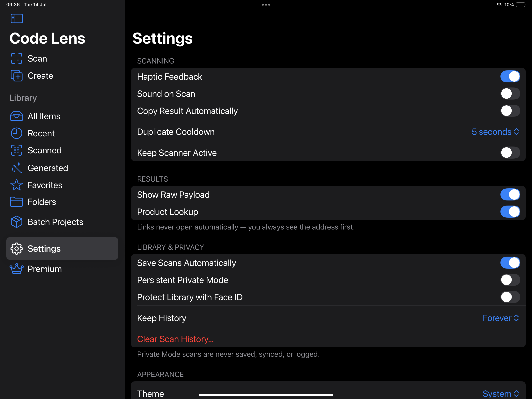Click the Folders folder icon
This screenshot has width=532, height=399.
click(16, 202)
